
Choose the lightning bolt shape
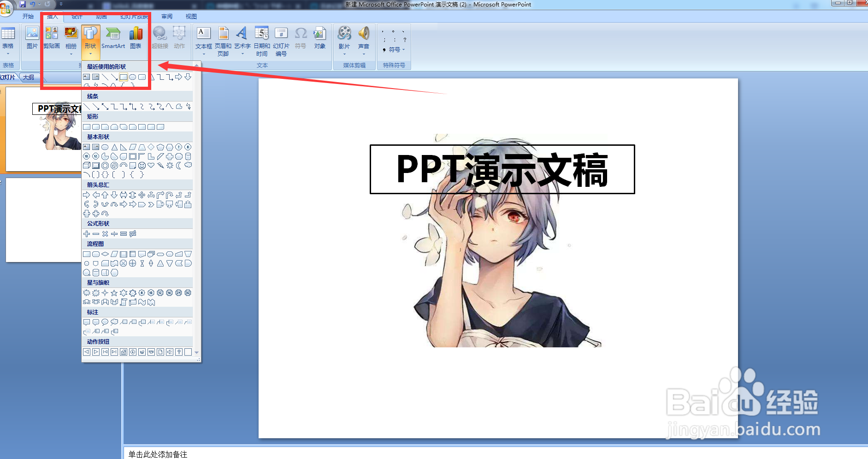(160, 166)
